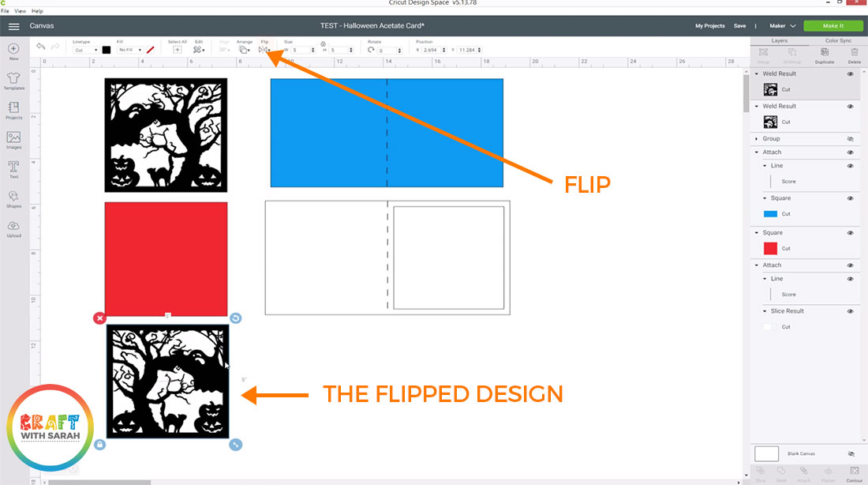Click the Contour tool
The image size is (868, 485).
click(854, 473)
